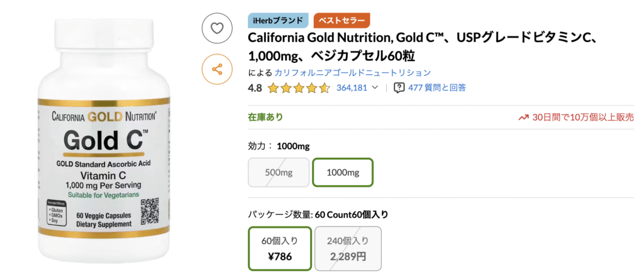Image resolution: width=644 pixels, height=273 pixels.
Task: Expand the rating breakdown chevron
Action: [376, 88]
